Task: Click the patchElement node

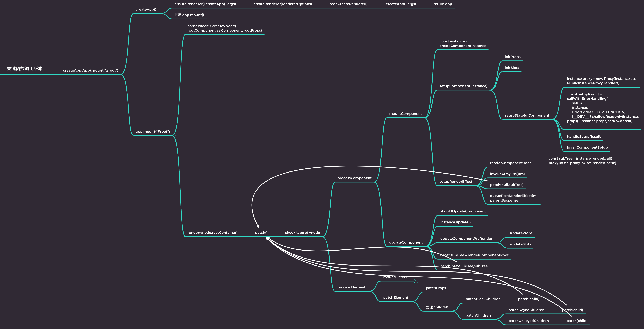Action: [396, 298]
